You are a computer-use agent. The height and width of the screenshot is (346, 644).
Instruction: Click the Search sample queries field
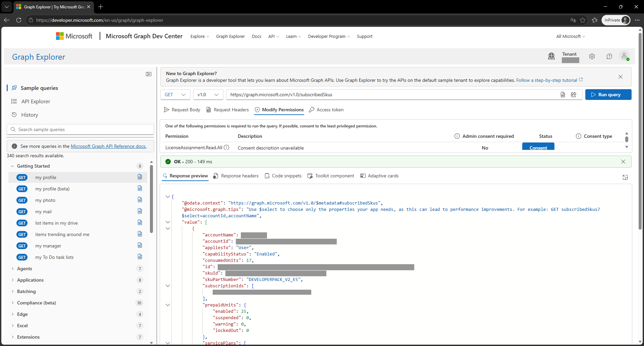pos(80,129)
